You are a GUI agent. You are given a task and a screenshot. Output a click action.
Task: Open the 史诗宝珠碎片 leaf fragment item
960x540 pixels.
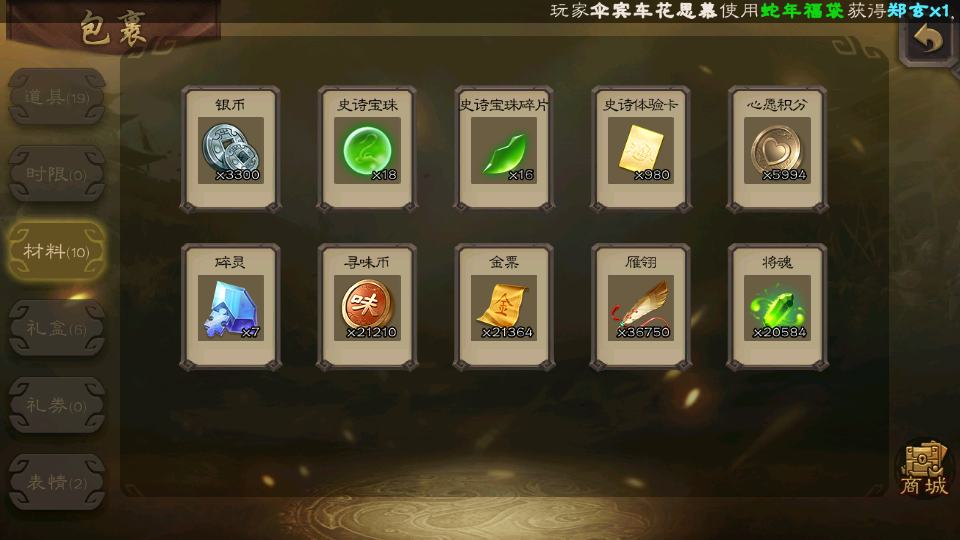point(504,149)
